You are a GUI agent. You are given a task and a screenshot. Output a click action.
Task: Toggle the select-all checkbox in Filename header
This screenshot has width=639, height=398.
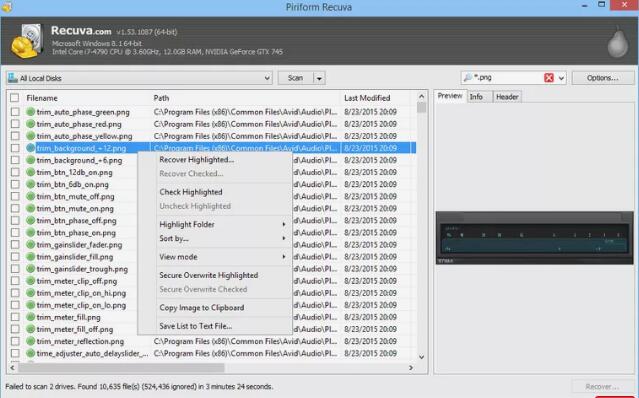coord(15,98)
